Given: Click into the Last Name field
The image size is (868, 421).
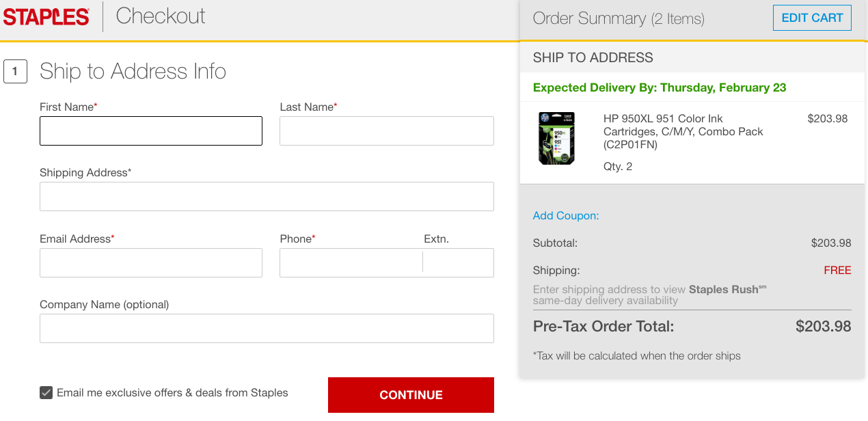Looking at the screenshot, I should click(386, 131).
